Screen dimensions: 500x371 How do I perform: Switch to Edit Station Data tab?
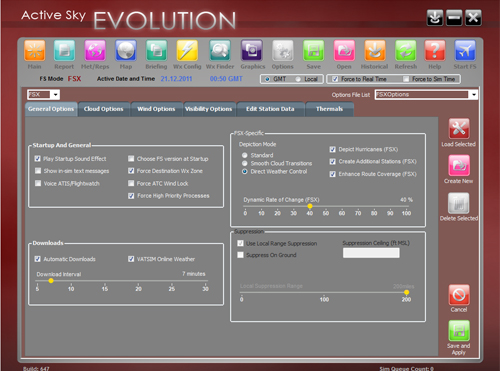click(x=270, y=109)
